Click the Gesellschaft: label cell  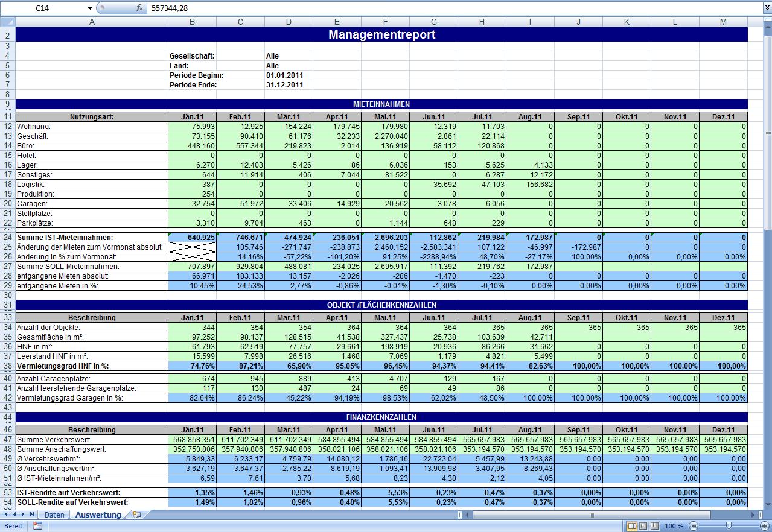(x=192, y=56)
